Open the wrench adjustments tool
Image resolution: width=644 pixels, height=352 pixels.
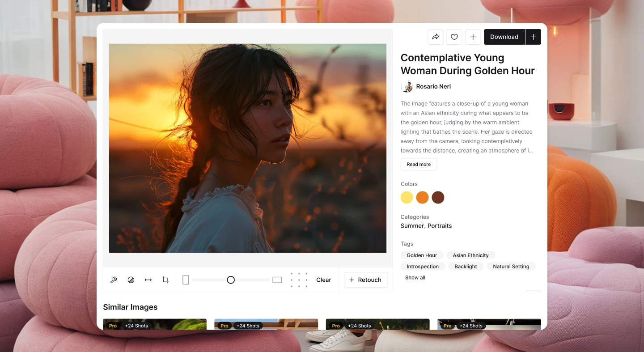(114, 280)
